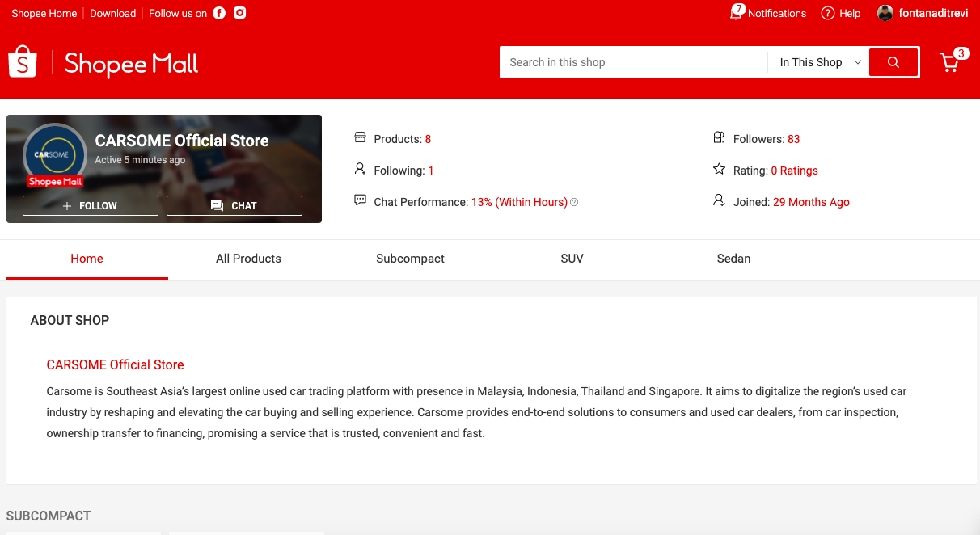Click the Joined person icon

[x=720, y=200]
